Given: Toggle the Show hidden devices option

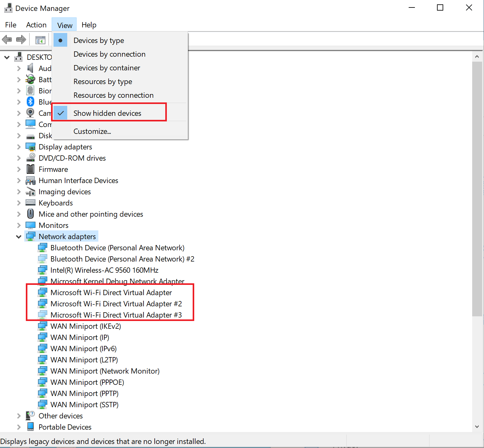Looking at the screenshot, I should 107,113.
